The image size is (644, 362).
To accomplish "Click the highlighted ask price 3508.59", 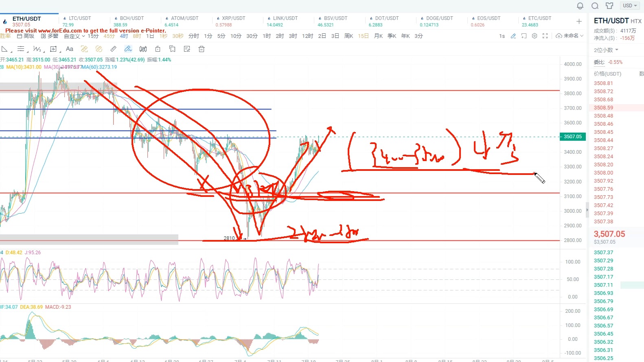I will pyautogui.click(x=603, y=108).
